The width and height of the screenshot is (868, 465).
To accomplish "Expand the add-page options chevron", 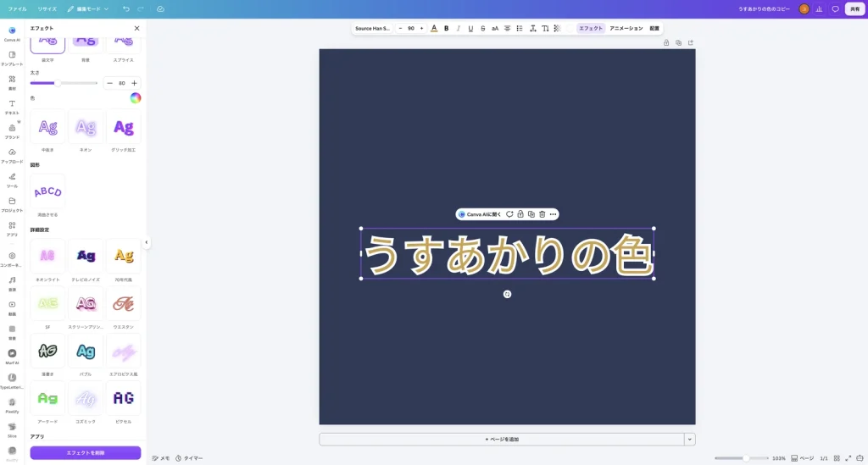I will pos(690,439).
